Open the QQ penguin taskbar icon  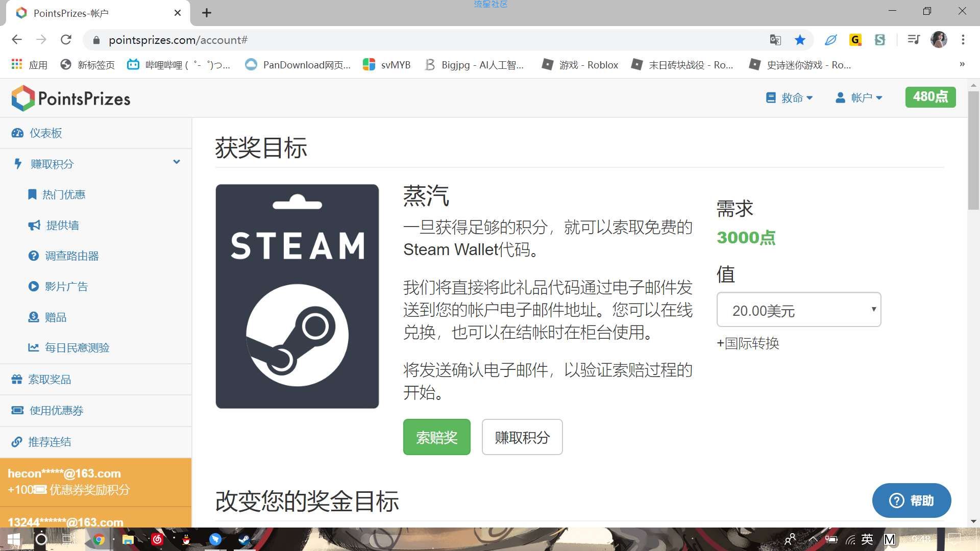click(186, 539)
